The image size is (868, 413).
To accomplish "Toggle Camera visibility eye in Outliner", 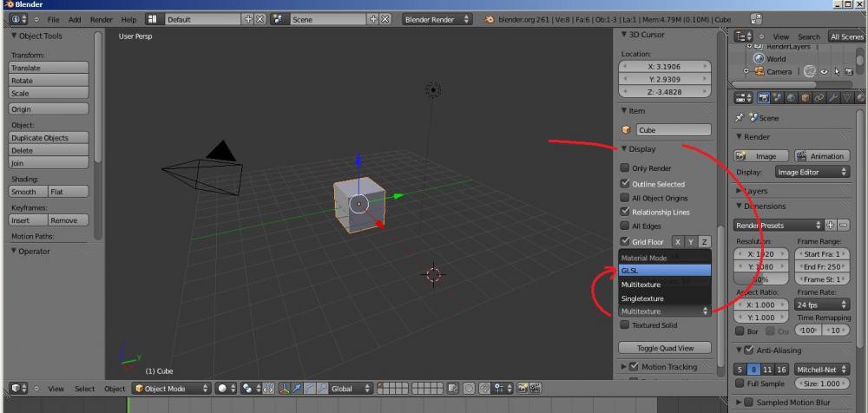I will coord(824,71).
